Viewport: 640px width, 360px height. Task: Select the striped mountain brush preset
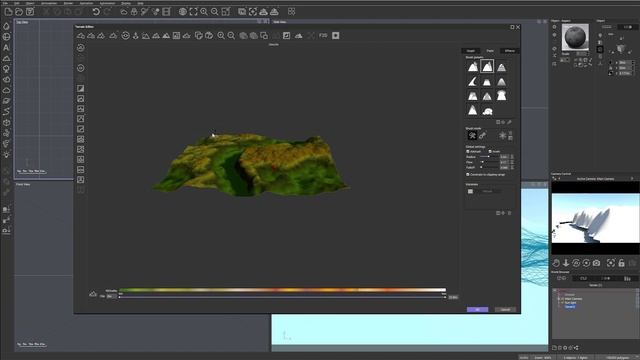[x=502, y=67]
